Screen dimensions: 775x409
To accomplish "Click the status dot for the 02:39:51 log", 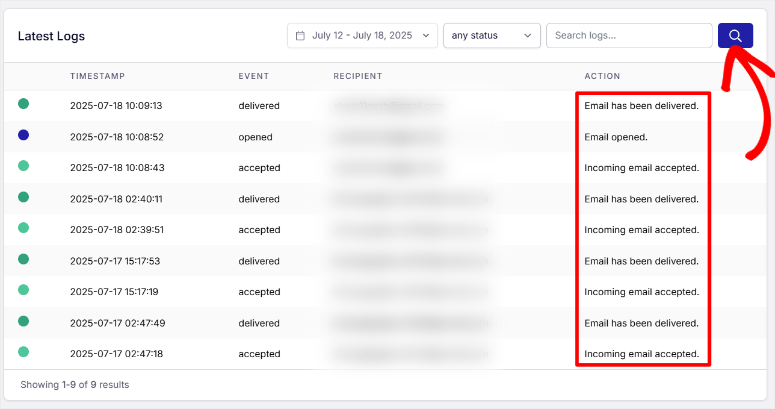I will [x=23, y=227].
